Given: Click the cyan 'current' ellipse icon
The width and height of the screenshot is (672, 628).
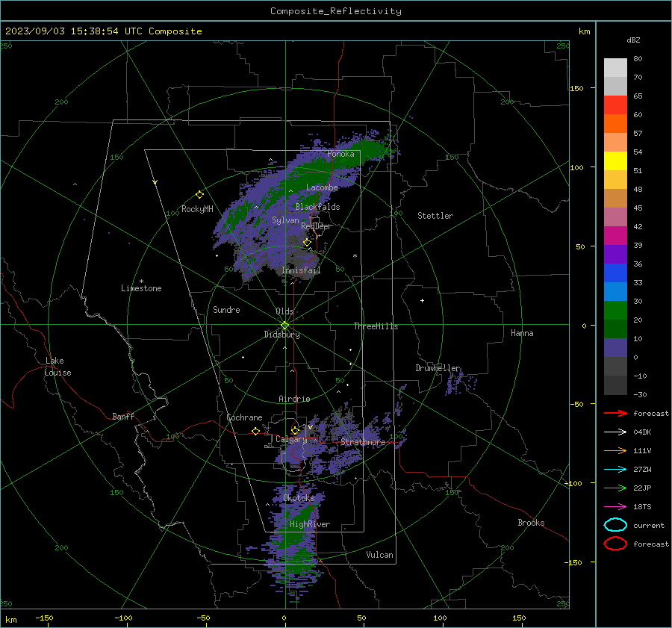Looking at the screenshot, I should pyautogui.click(x=615, y=525).
